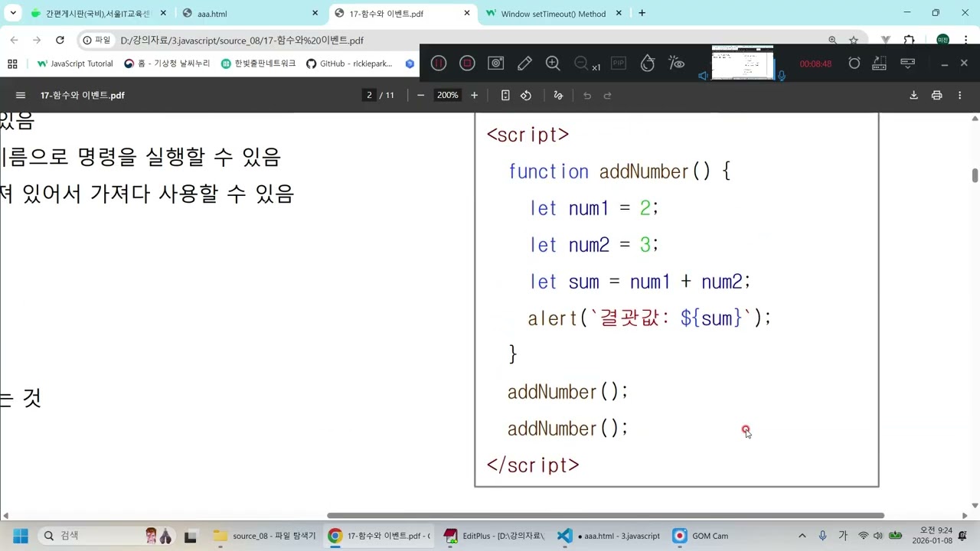Click the scroll down arrow
The height and width of the screenshot is (551, 980).
pos(975,505)
